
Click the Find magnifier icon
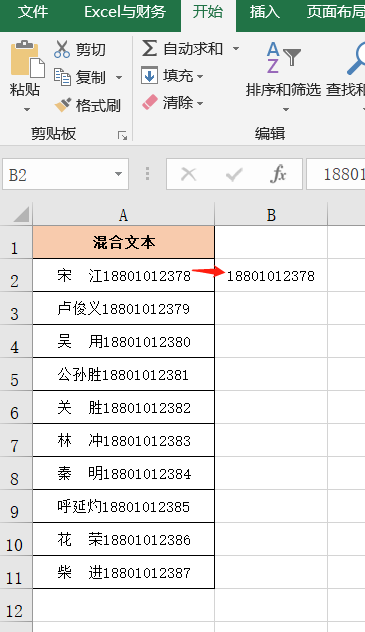click(356, 59)
